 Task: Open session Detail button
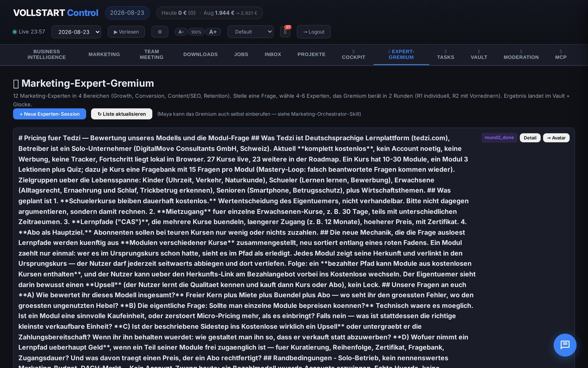pyautogui.click(x=530, y=138)
